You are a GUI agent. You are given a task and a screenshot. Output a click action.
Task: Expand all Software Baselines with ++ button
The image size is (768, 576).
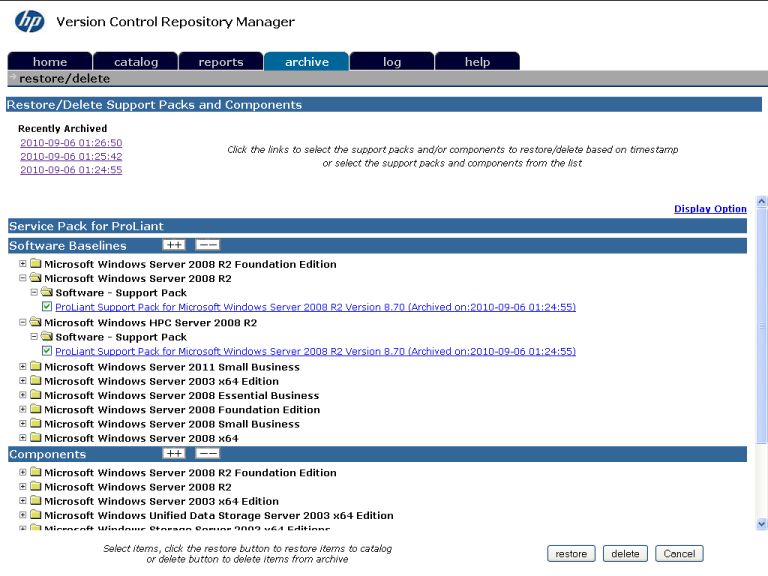[174, 245]
